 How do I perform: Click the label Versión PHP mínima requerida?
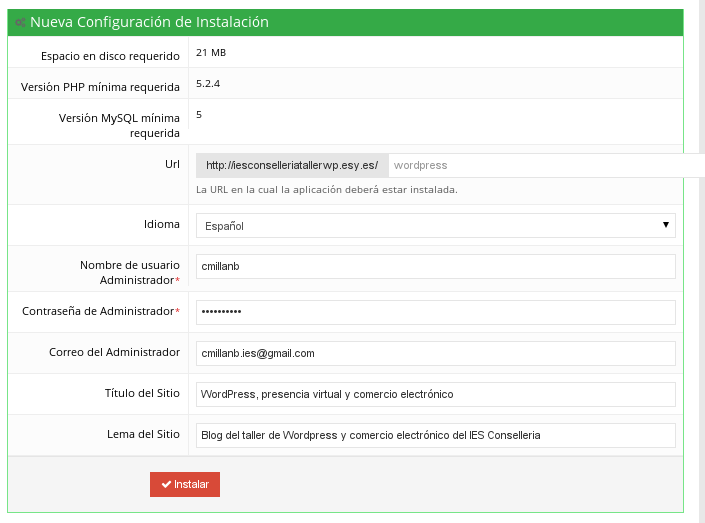[x=100, y=87]
